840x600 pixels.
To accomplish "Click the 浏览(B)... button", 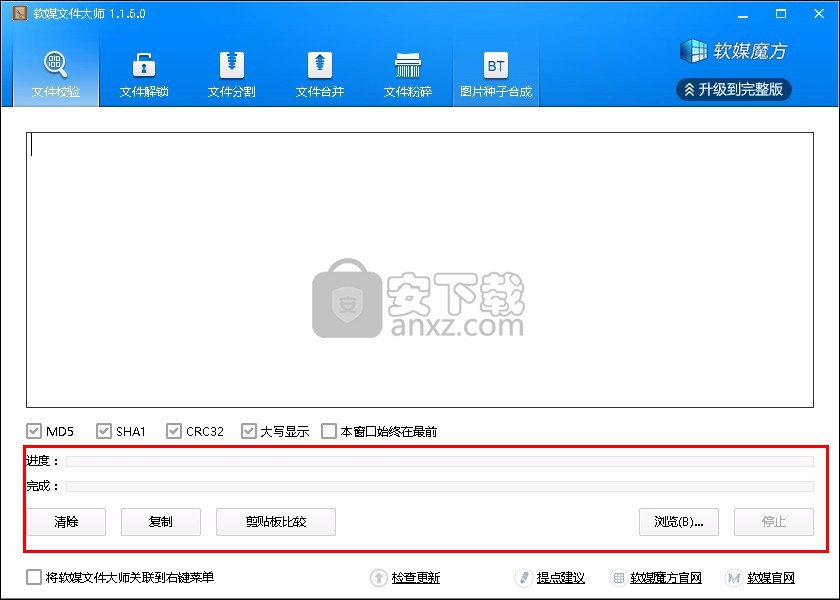I will (x=679, y=522).
